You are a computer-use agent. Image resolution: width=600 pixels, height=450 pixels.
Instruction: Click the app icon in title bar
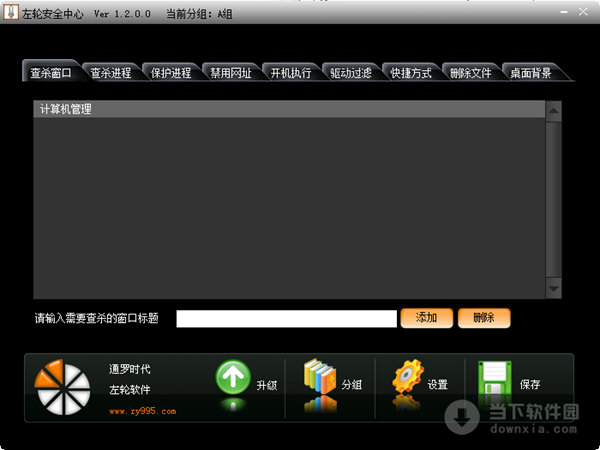pyautogui.click(x=10, y=12)
